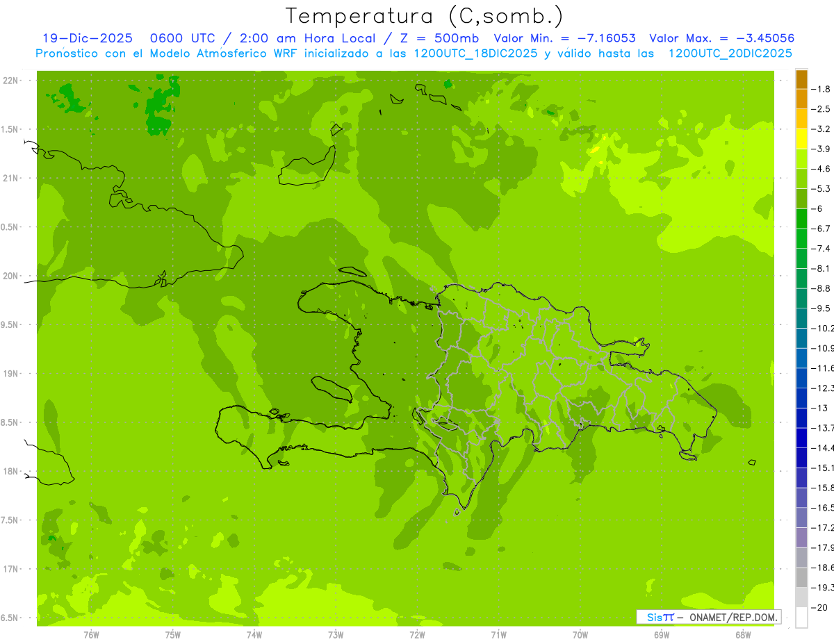Click the 22N latitude label
834x644 pixels.
coord(10,81)
